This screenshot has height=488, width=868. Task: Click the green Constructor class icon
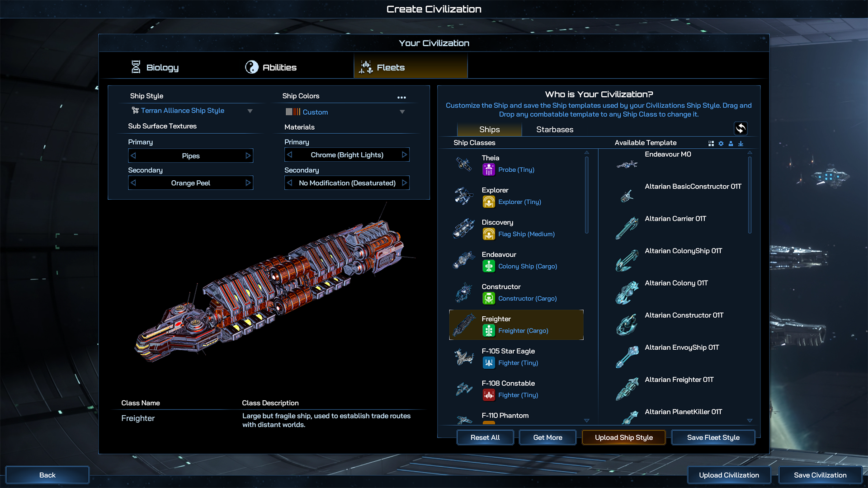[489, 298]
